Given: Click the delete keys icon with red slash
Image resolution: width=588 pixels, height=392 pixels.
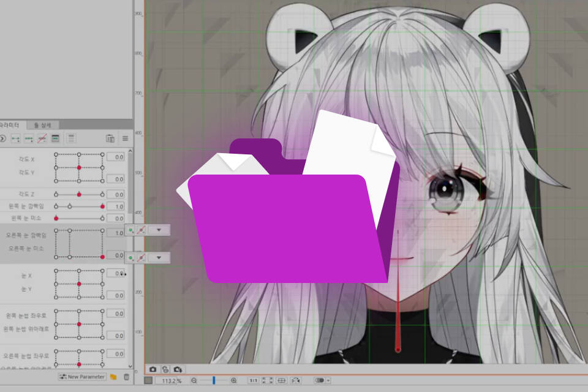Looking at the screenshot, I should (42, 139).
